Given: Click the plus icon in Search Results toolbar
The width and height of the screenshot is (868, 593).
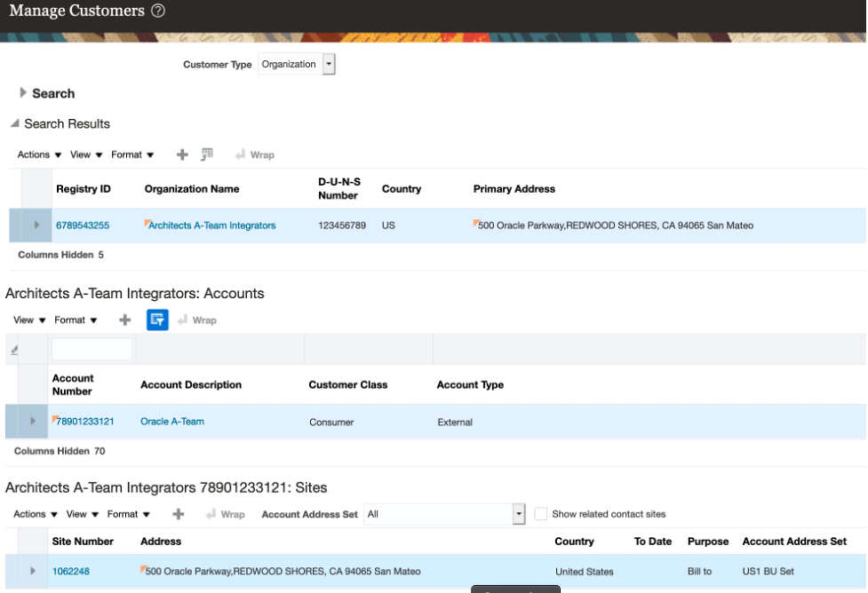Looking at the screenshot, I should click(x=182, y=154).
